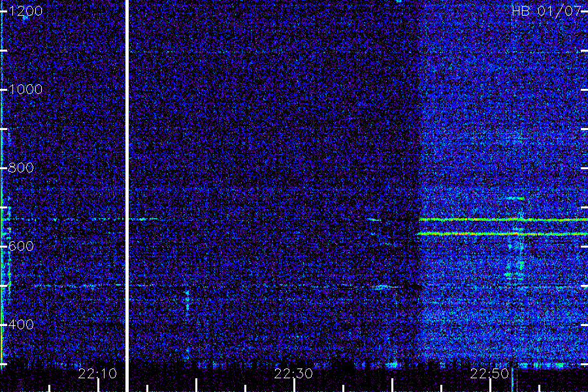Screen dimensions: 588x392
Task: Click the 600 frequency axis label
Action: click(x=21, y=246)
